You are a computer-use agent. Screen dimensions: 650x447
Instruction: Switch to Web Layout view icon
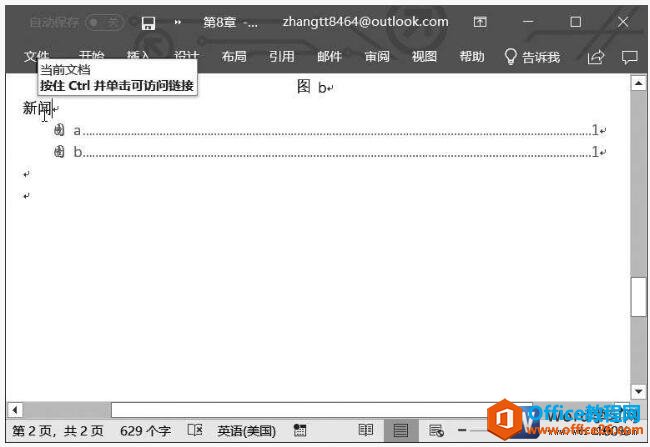tap(436, 430)
